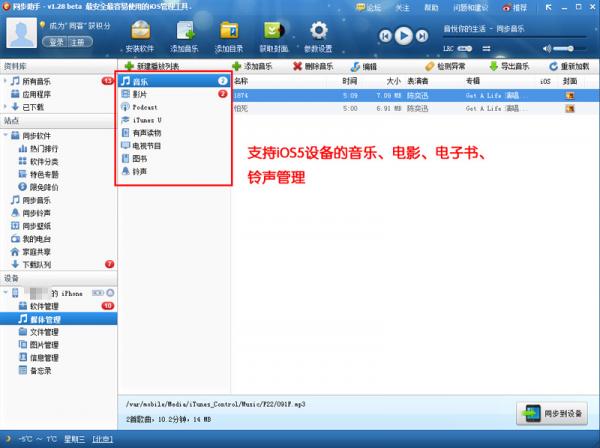Toggle the playback loop mode icon
Image resolution: width=600 pixels, height=448 pixels.
coord(486,49)
